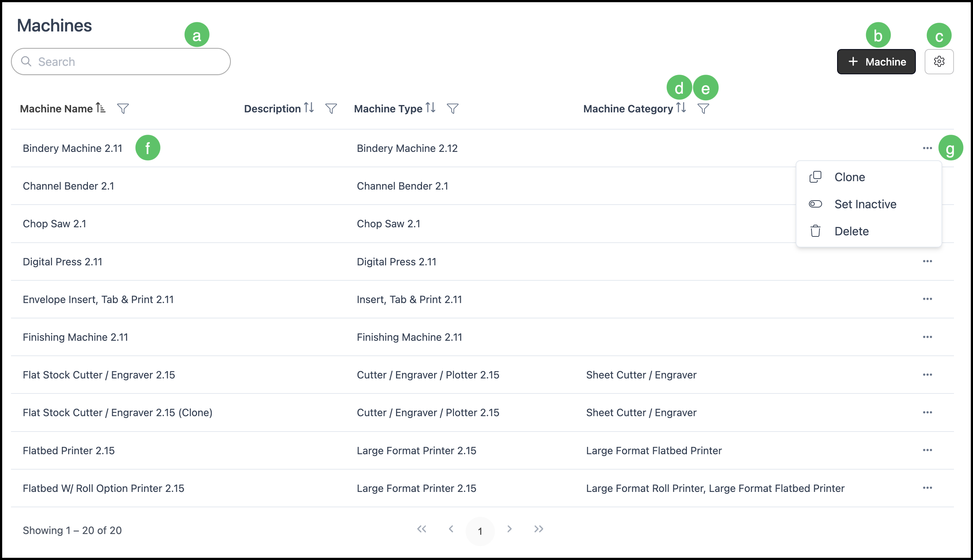Select Set Inactive from the menu
Screen dimensions: 973x560
pos(865,204)
